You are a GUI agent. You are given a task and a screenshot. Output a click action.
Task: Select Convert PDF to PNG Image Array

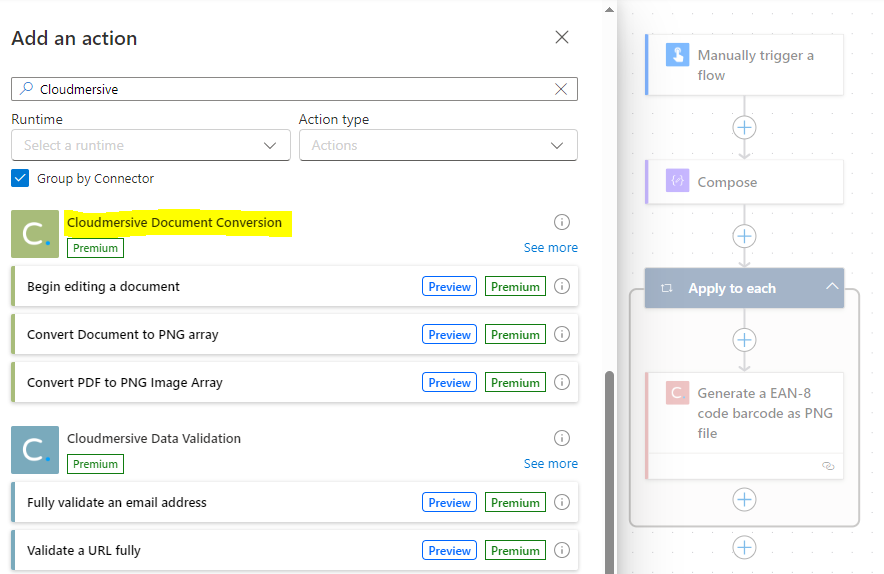[295, 382]
